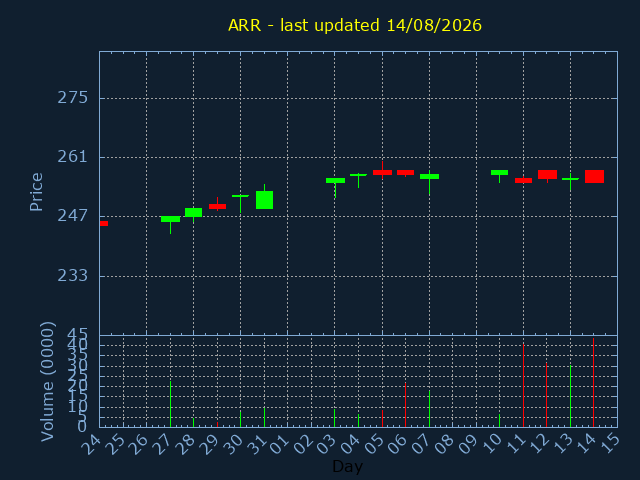Click the chart title 'ARR - last updated 14/08/2026'
The width and height of the screenshot is (640, 480).
[355, 25]
